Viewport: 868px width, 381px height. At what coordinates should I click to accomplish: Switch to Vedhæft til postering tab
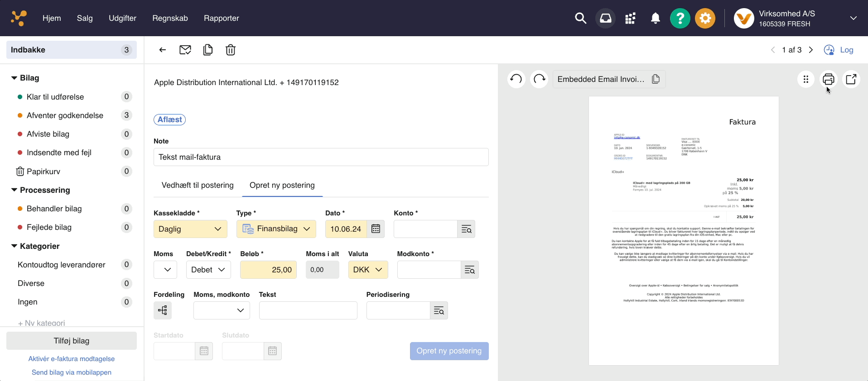[198, 185]
